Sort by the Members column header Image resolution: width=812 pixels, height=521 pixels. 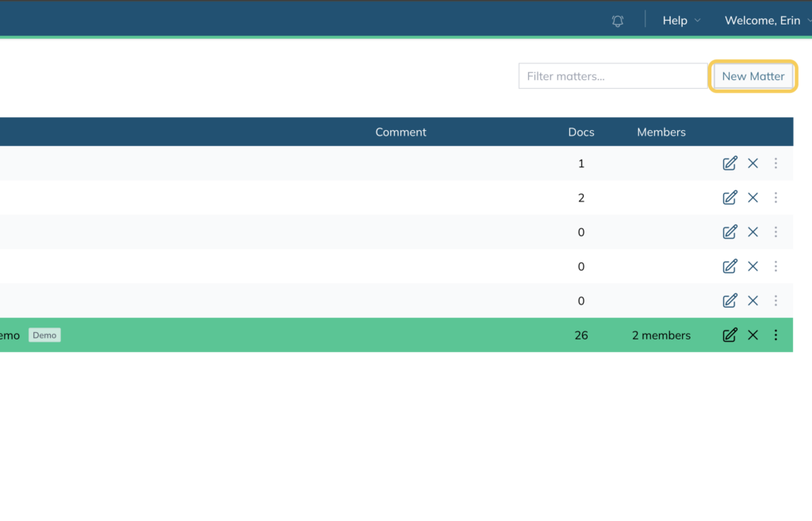tap(661, 132)
